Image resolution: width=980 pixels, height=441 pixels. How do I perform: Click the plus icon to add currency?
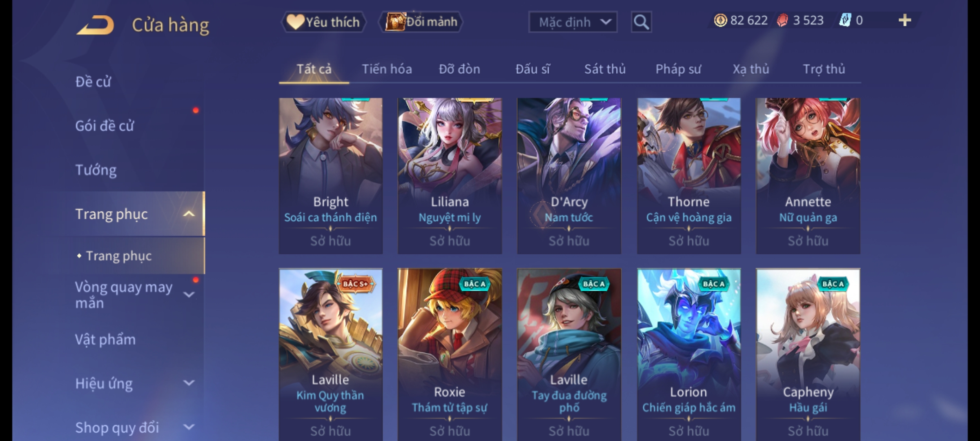pos(905,20)
